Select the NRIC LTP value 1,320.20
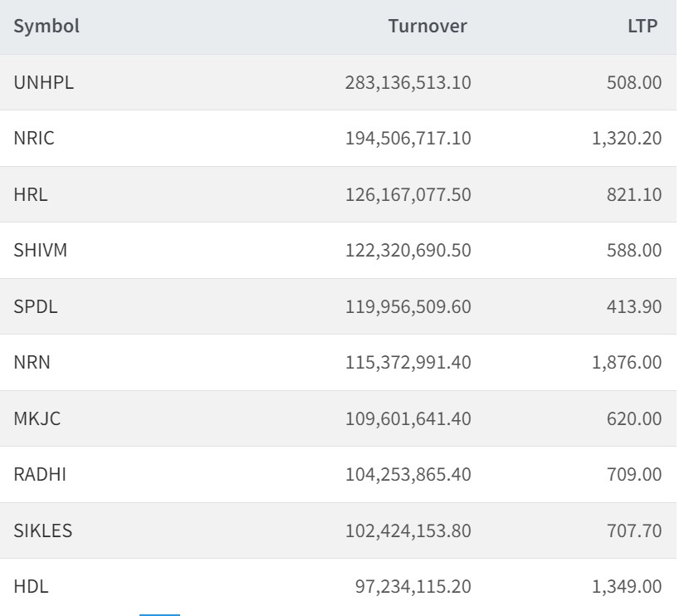Viewport: 684px width, 616px height. pos(627,139)
